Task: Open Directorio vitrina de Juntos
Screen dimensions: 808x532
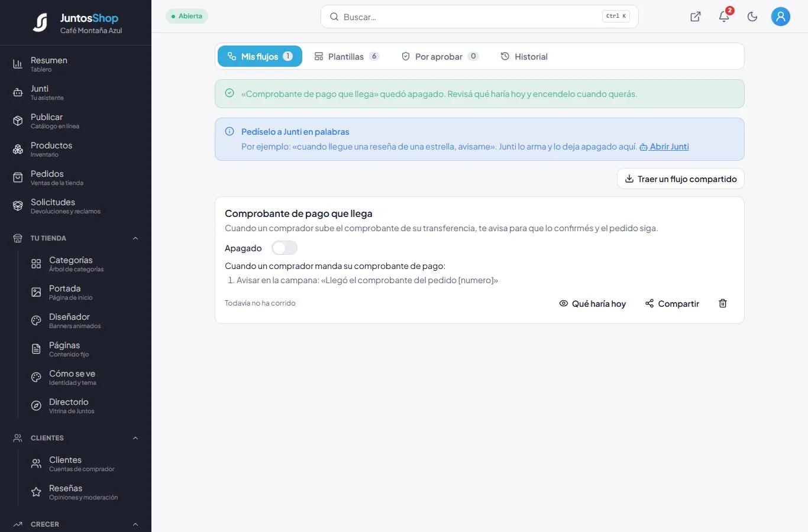Action: click(85, 406)
